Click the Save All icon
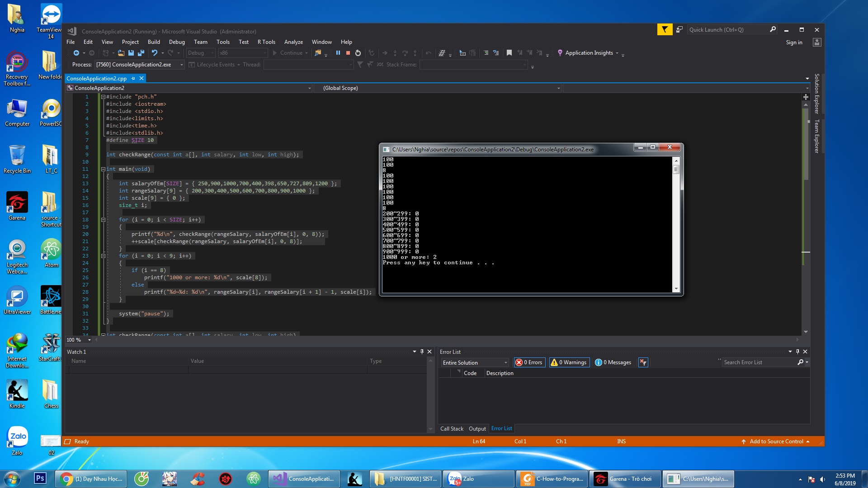The image size is (868, 488). [141, 53]
